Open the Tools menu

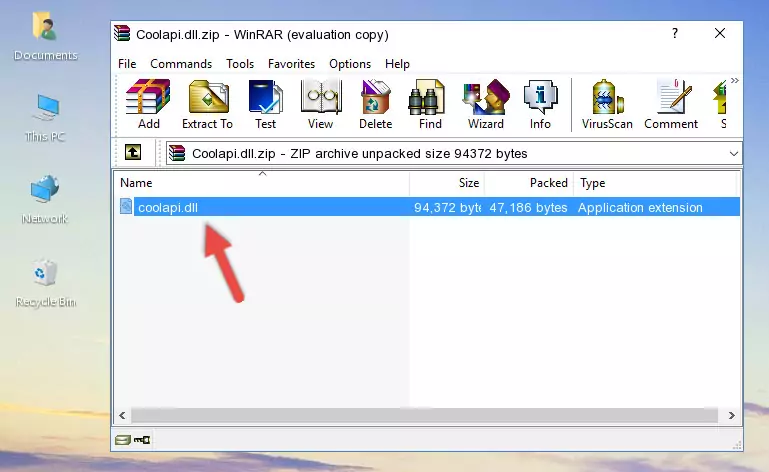click(x=240, y=64)
